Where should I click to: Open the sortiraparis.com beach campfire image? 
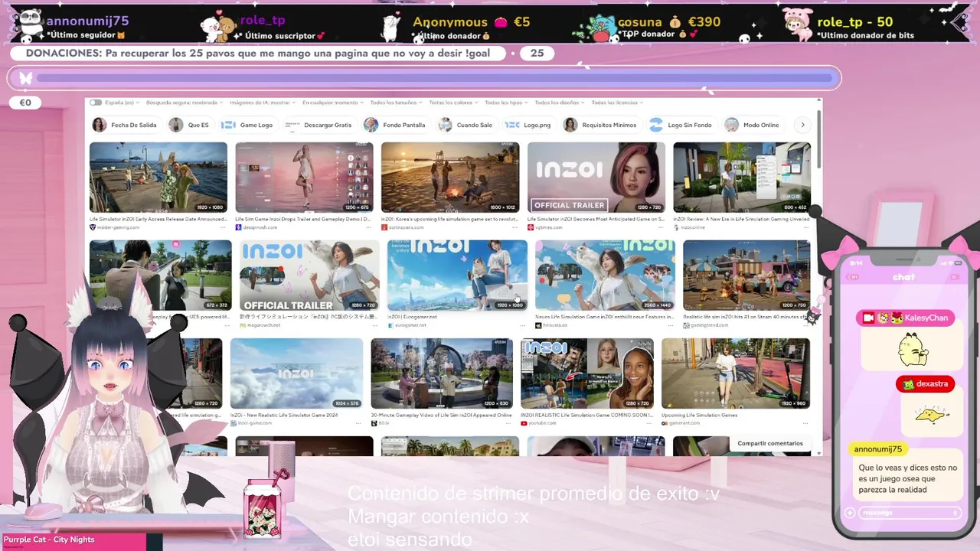(x=450, y=178)
